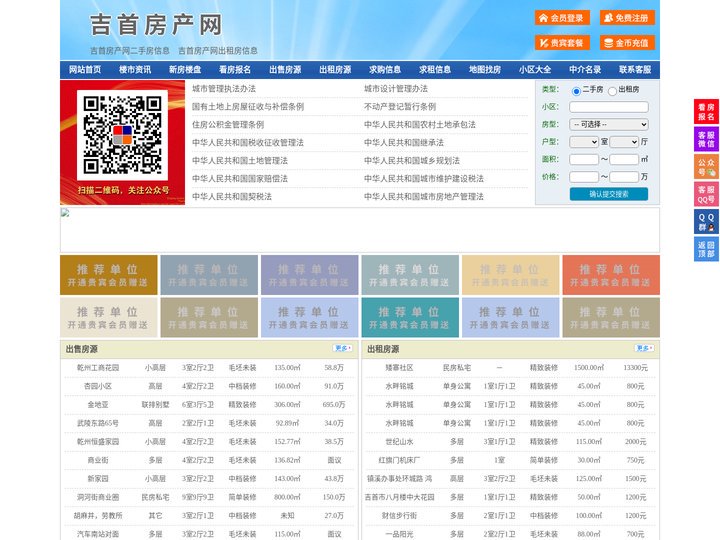Viewport: 720px width, 540px height.
Task: Select the 出租房 radio button
Action: tap(612, 91)
